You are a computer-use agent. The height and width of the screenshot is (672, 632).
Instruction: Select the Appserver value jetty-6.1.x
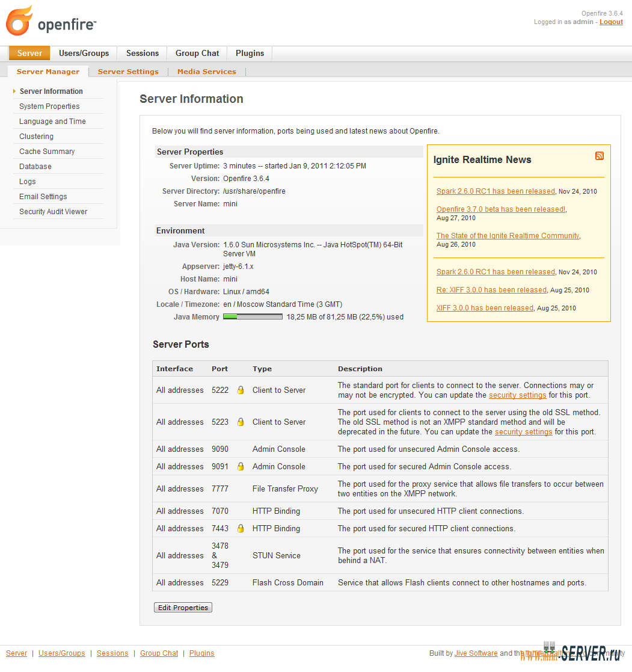tap(238, 266)
